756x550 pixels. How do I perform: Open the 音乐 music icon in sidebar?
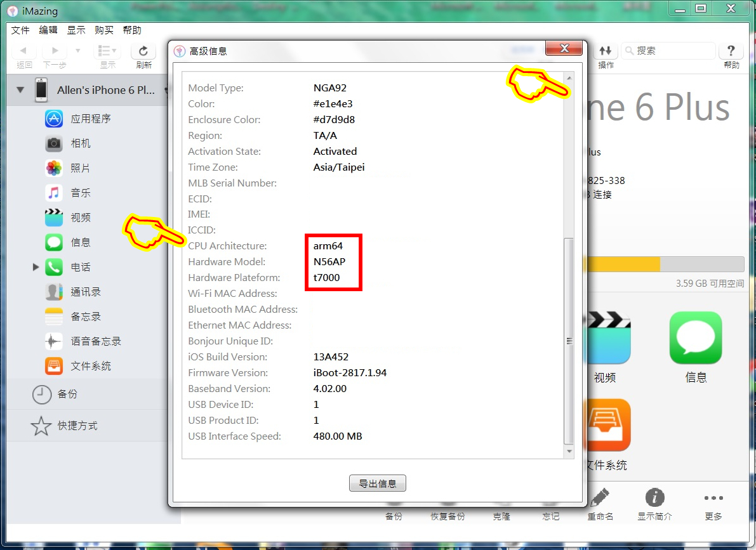pos(53,193)
